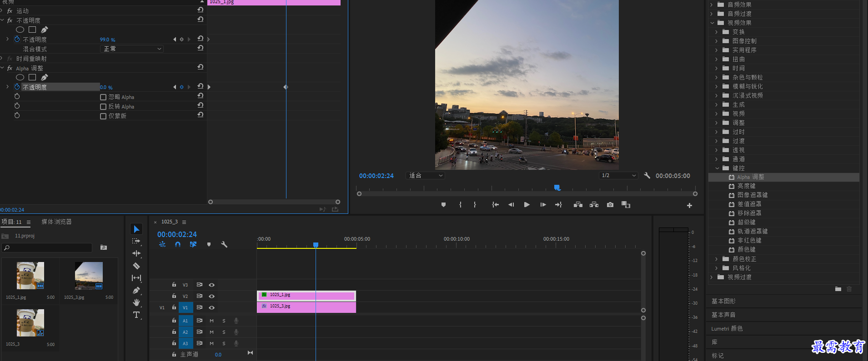
Task: Click the 1025_1.jpg clip on V2
Action: (x=306, y=296)
